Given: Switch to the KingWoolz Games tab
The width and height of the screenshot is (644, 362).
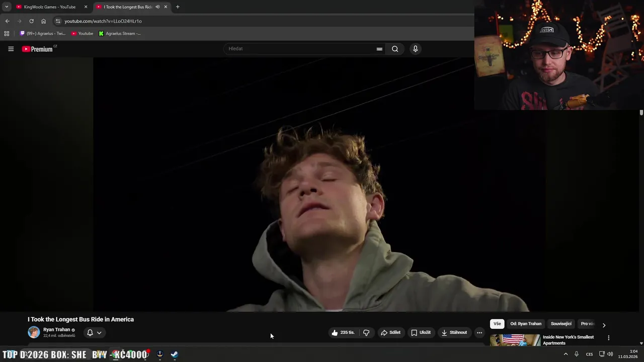Looking at the screenshot, I should pyautogui.click(x=49, y=7).
